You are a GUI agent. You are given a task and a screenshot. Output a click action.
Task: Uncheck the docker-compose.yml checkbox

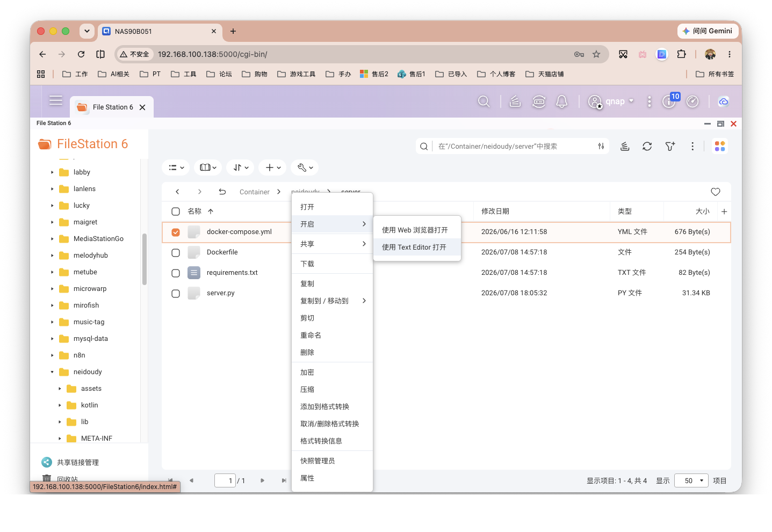tap(176, 232)
